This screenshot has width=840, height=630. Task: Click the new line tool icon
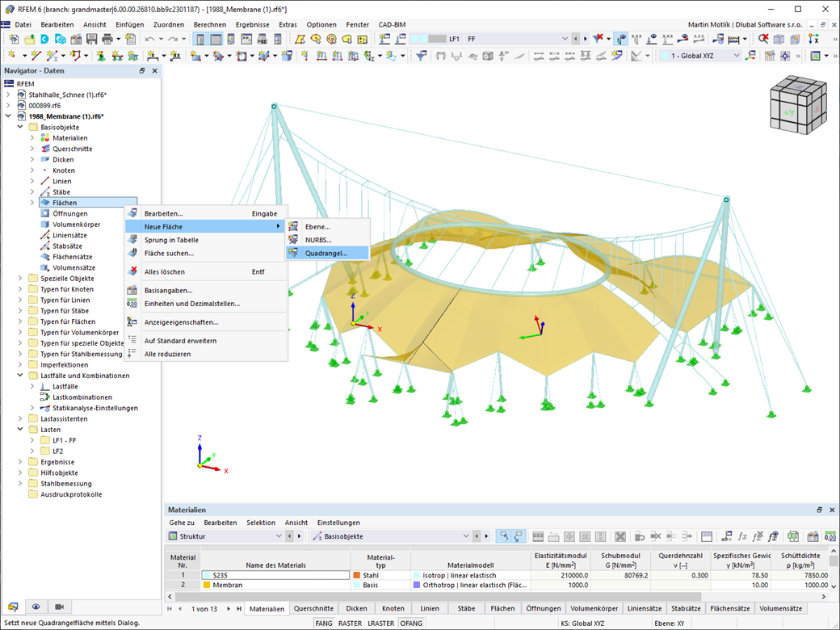[x=36, y=56]
